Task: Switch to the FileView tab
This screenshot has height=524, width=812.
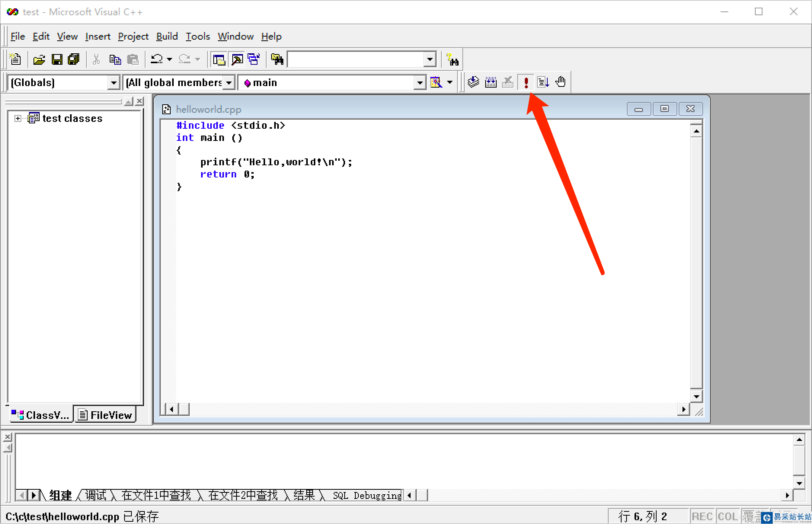Action: coord(105,415)
